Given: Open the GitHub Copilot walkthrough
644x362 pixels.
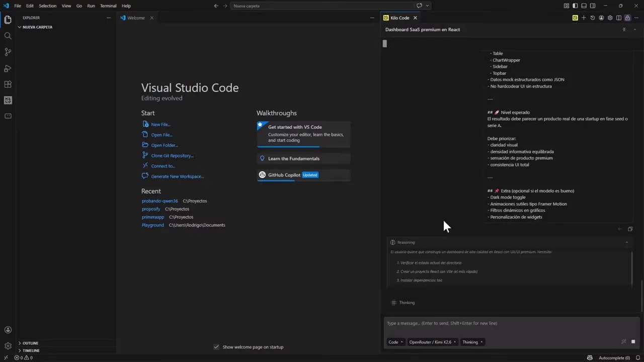Looking at the screenshot, I should click(303, 175).
